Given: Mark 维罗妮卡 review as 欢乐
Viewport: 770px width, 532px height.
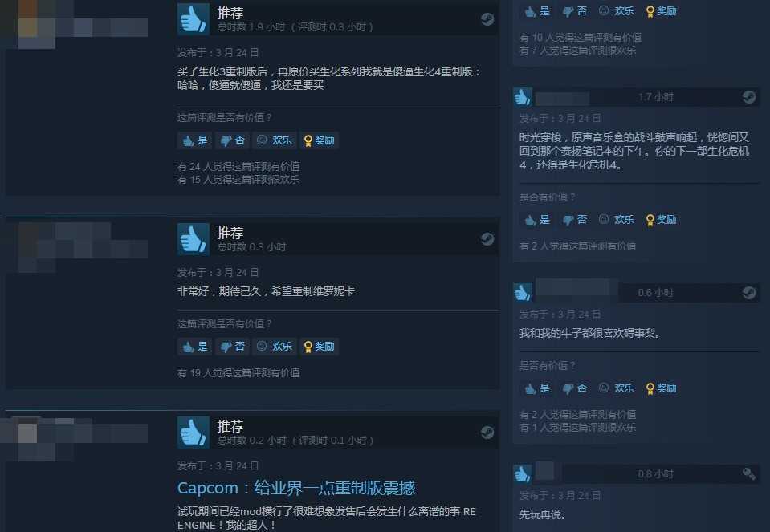Looking at the screenshot, I should point(275,347).
